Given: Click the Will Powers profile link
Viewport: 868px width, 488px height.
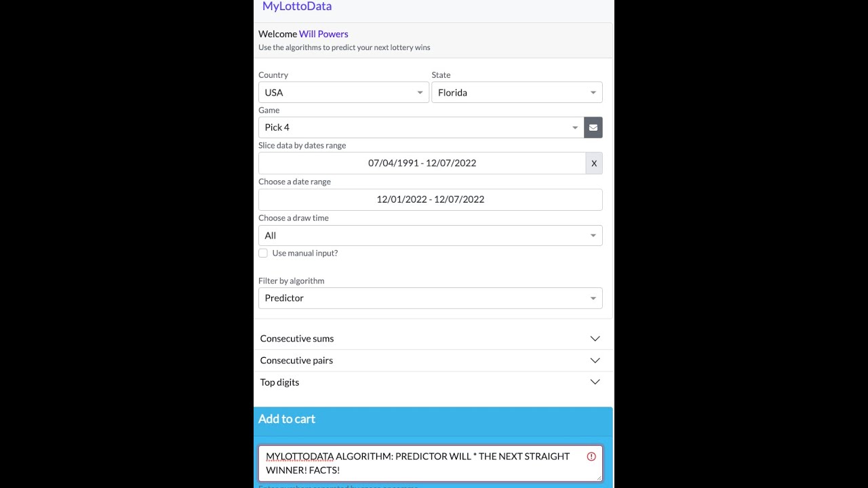Looking at the screenshot, I should 323,34.
